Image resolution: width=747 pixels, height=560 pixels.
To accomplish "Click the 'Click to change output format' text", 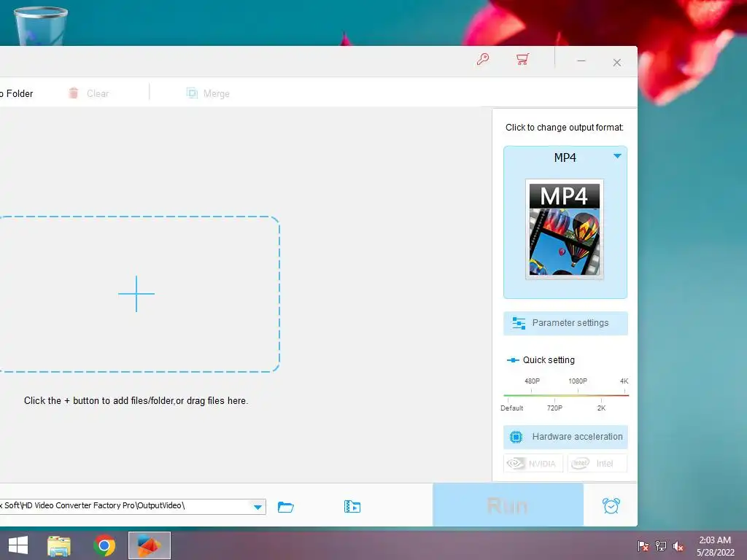I will coord(565,128).
